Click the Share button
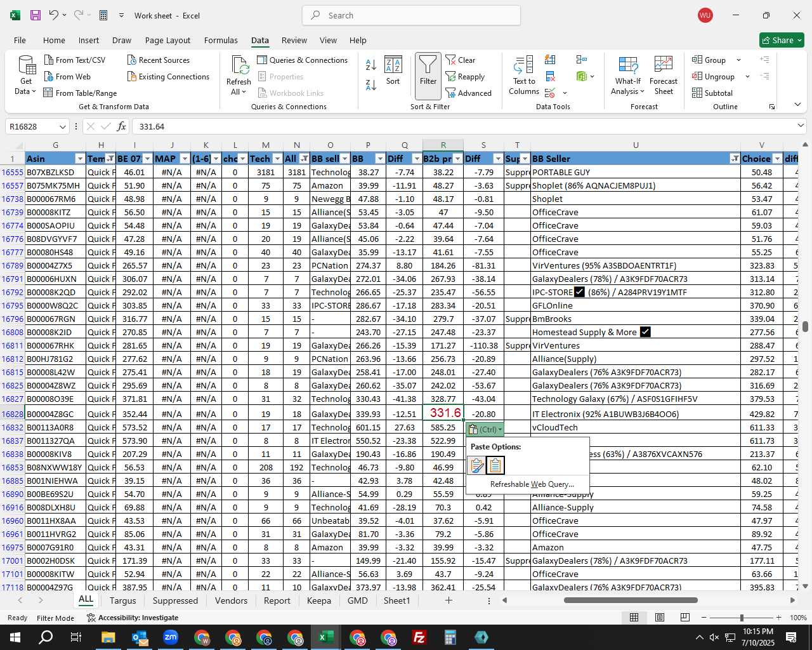This screenshot has height=650, width=812. 782,40
